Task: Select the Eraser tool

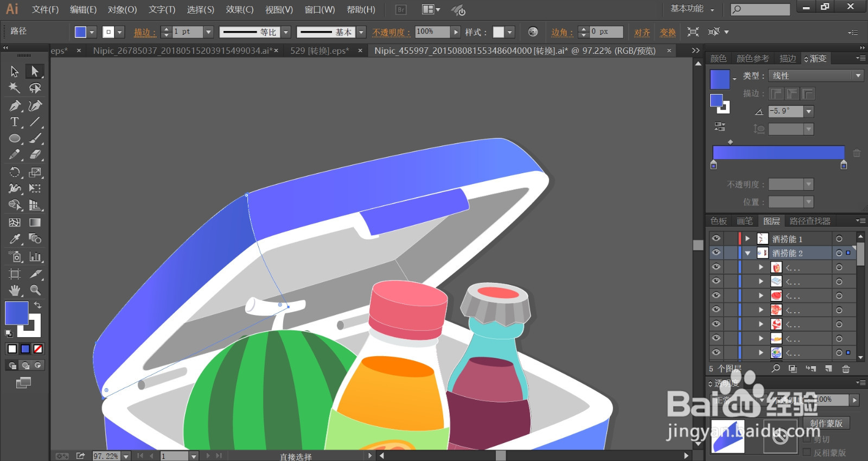Action: coord(35,155)
